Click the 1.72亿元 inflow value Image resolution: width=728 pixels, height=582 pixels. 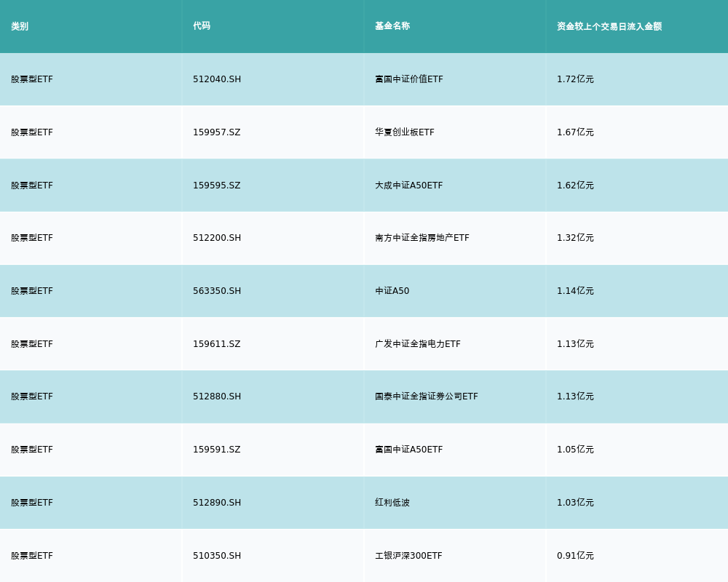click(575, 79)
